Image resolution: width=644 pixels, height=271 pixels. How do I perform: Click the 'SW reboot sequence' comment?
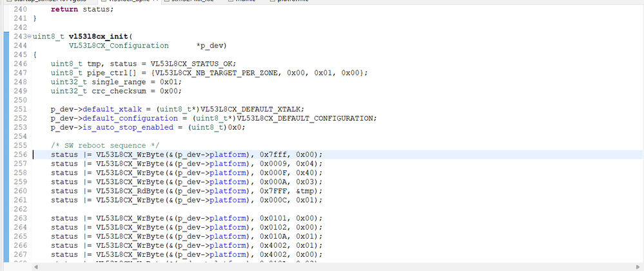105,146
